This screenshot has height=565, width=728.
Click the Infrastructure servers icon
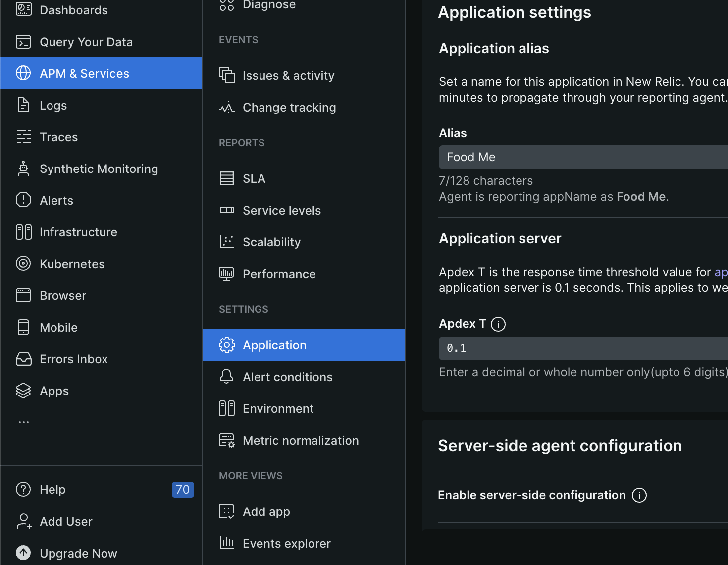[x=23, y=232]
